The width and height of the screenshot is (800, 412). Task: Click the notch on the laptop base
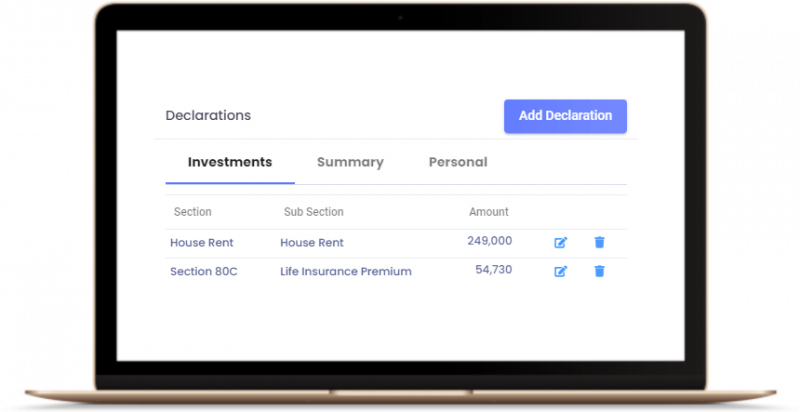tap(400, 393)
